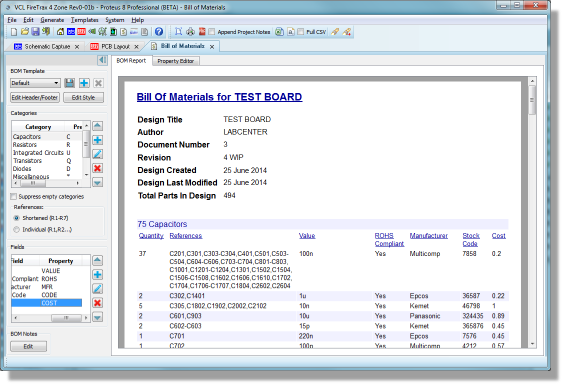
Task: Move selected category up
Action: pos(97,126)
